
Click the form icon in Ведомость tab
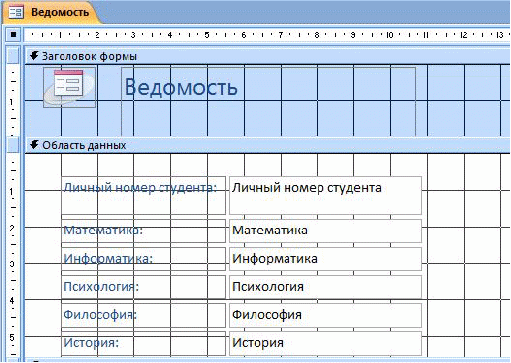(x=15, y=12)
